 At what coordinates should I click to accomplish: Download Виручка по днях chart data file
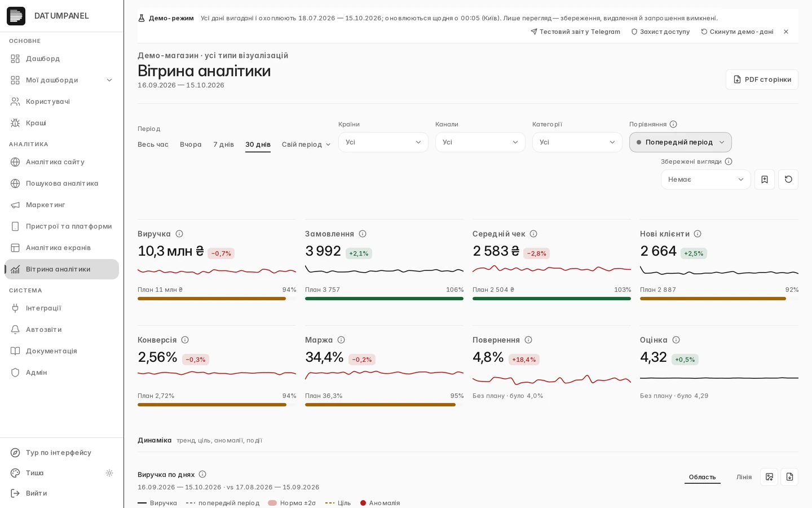click(789, 477)
